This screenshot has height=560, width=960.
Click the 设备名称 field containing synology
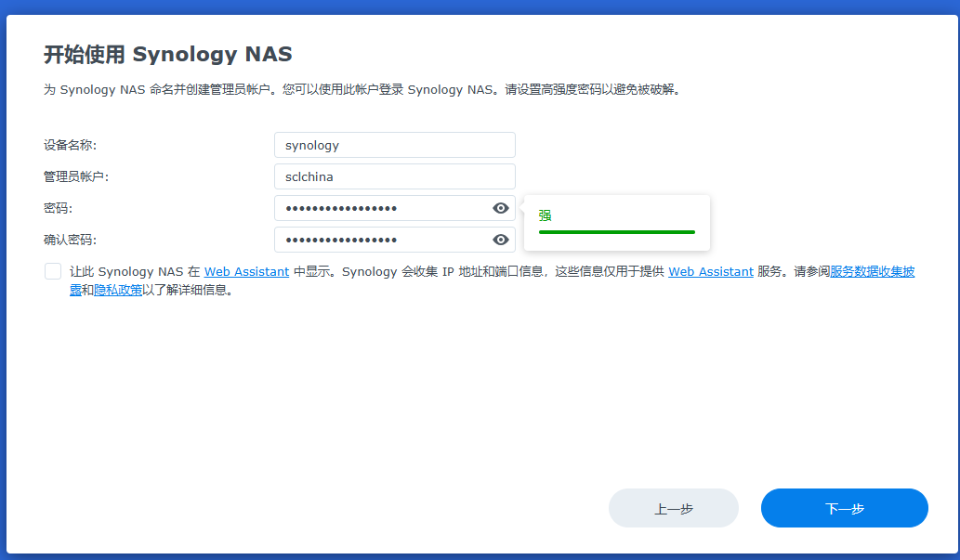[x=394, y=145]
